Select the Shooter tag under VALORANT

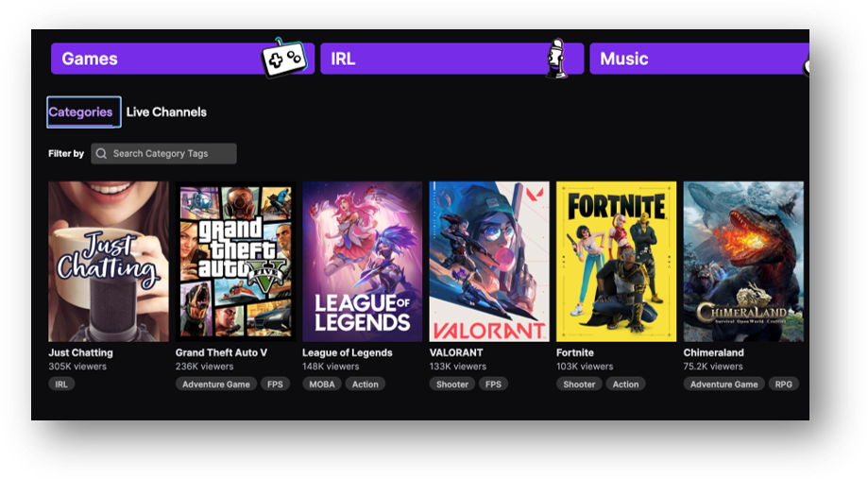[x=452, y=384]
